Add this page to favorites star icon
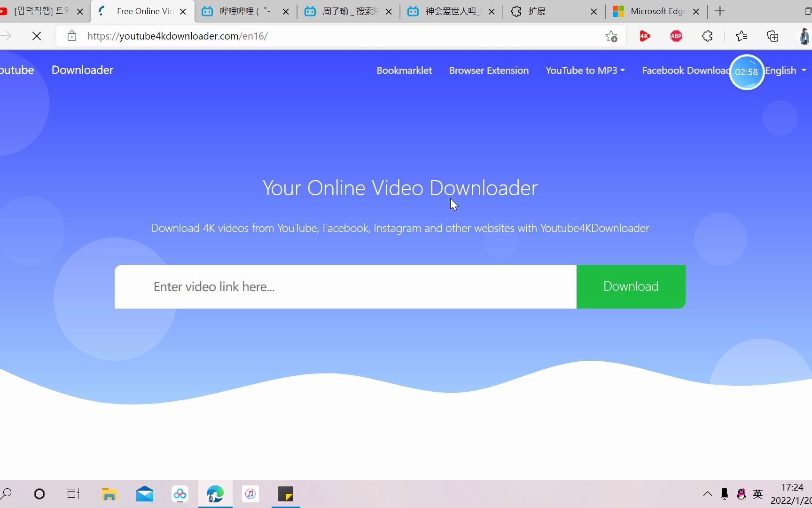This screenshot has height=508, width=812. 611,36
